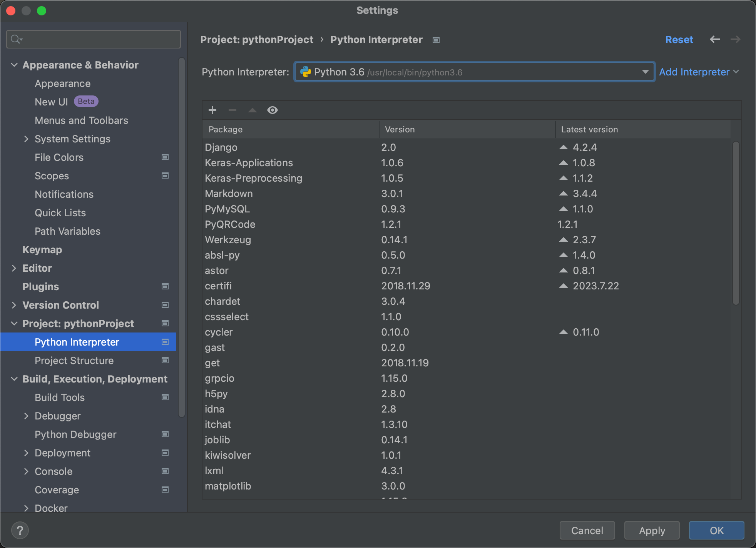Click the Reset link
The image size is (756, 548).
click(679, 39)
